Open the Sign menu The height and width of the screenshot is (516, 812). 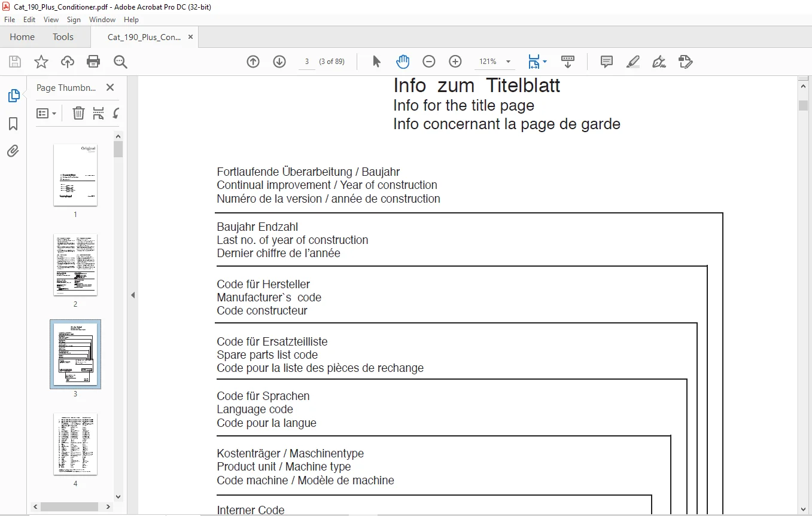[x=74, y=20]
